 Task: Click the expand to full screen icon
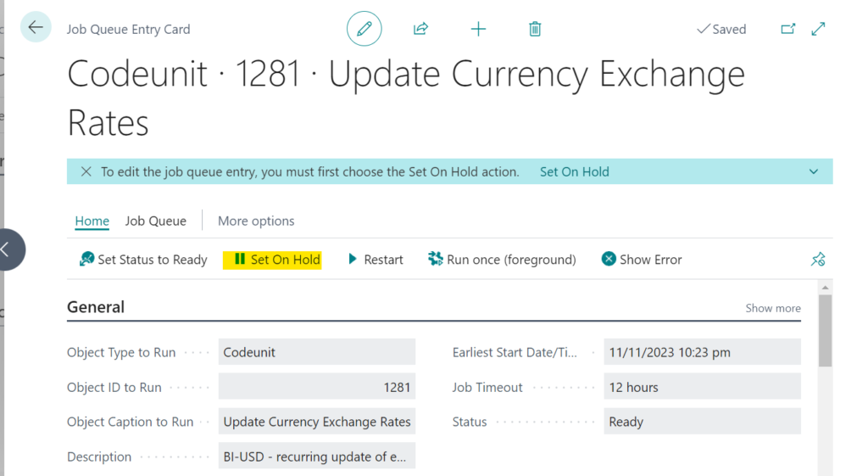pyautogui.click(x=818, y=29)
